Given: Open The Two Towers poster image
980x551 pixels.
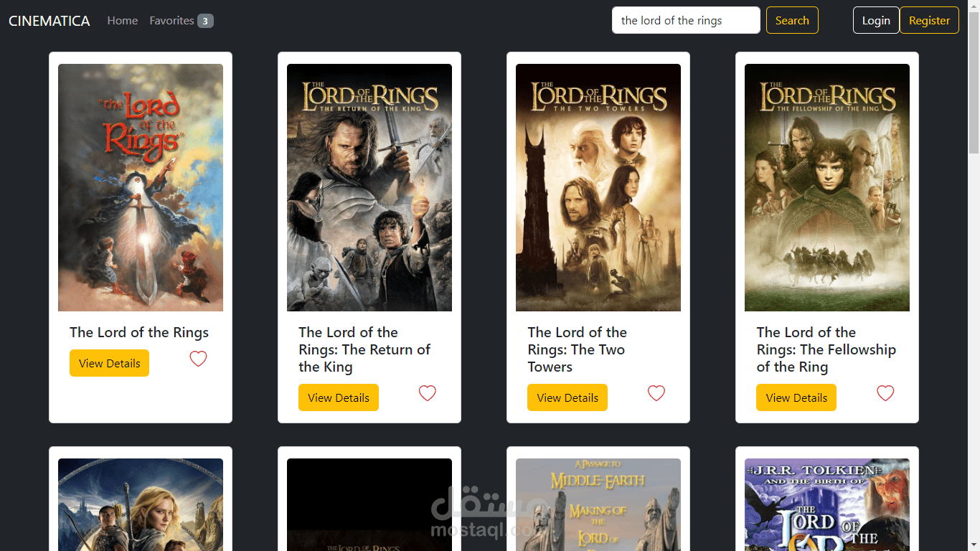Looking at the screenshot, I should click(598, 187).
